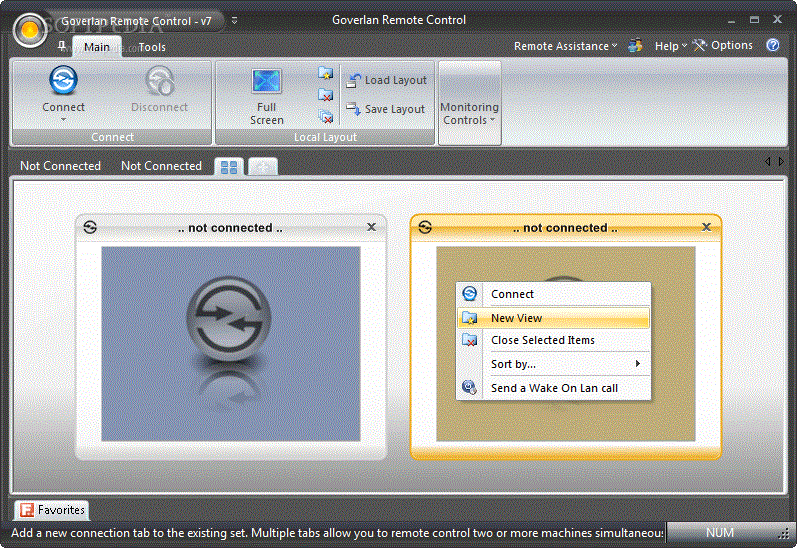This screenshot has width=797, height=548.
Task: Click the blue question mark help icon
Action: click(773, 45)
